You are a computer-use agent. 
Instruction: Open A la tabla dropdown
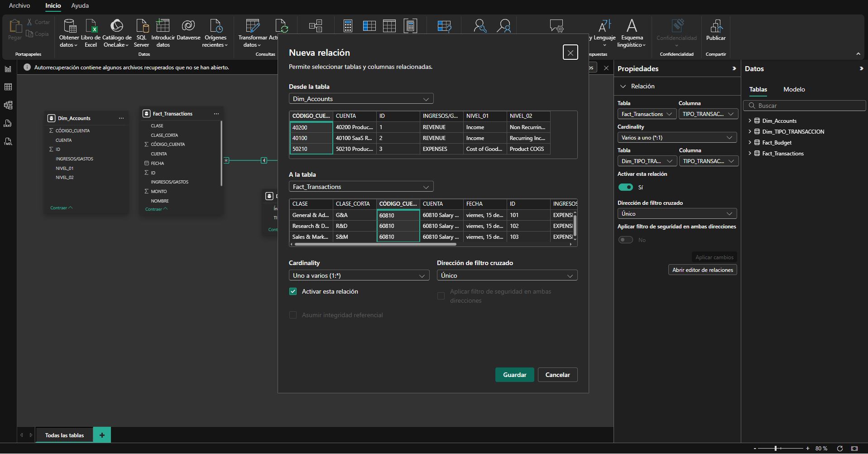(x=361, y=187)
